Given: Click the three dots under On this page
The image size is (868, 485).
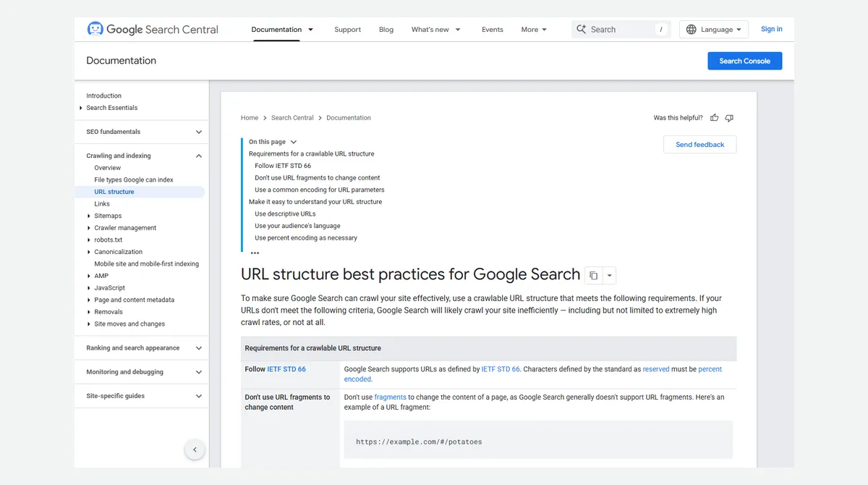Looking at the screenshot, I should 255,253.
